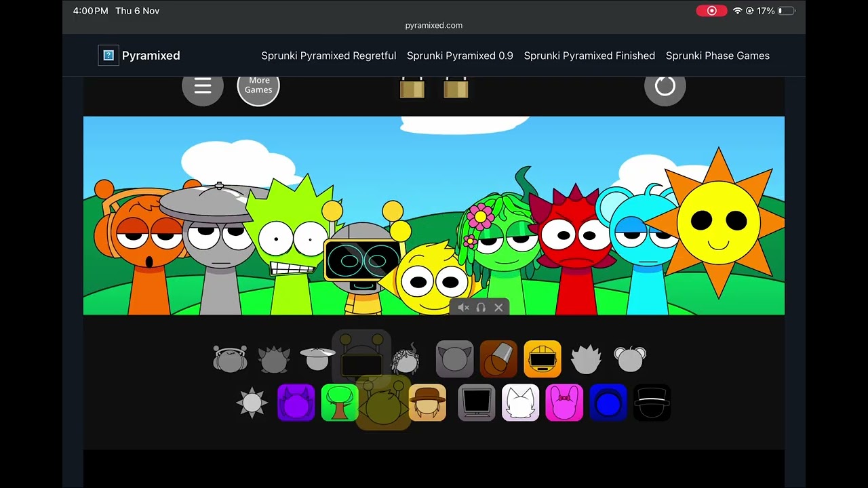Open the Sprunki Pyramixed Finished link

[x=589, y=56]
